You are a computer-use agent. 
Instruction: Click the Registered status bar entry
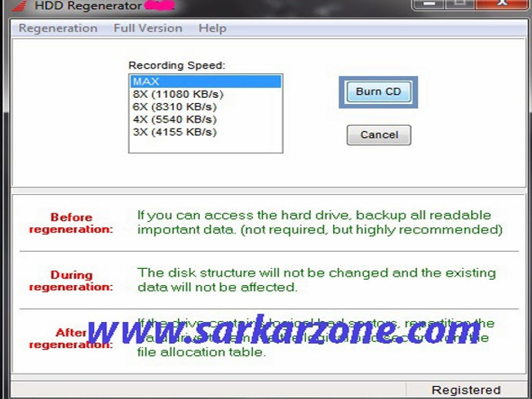pos(466,390)
